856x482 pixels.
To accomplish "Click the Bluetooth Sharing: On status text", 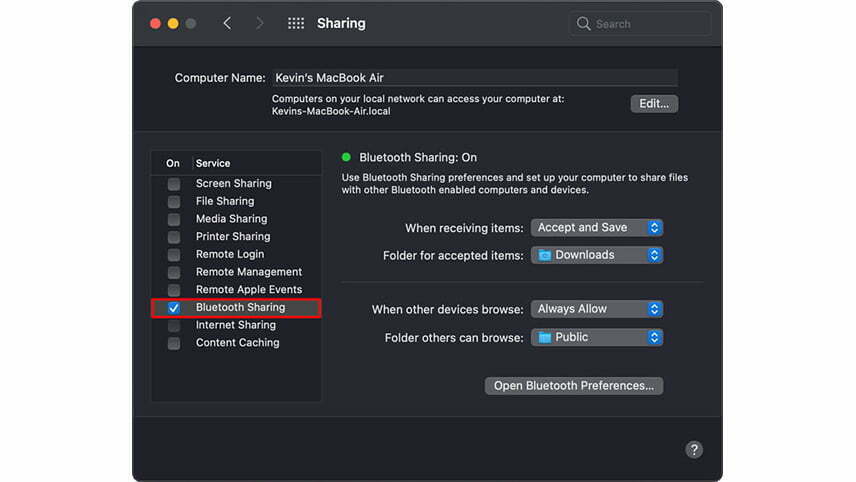I will (418, 157).
